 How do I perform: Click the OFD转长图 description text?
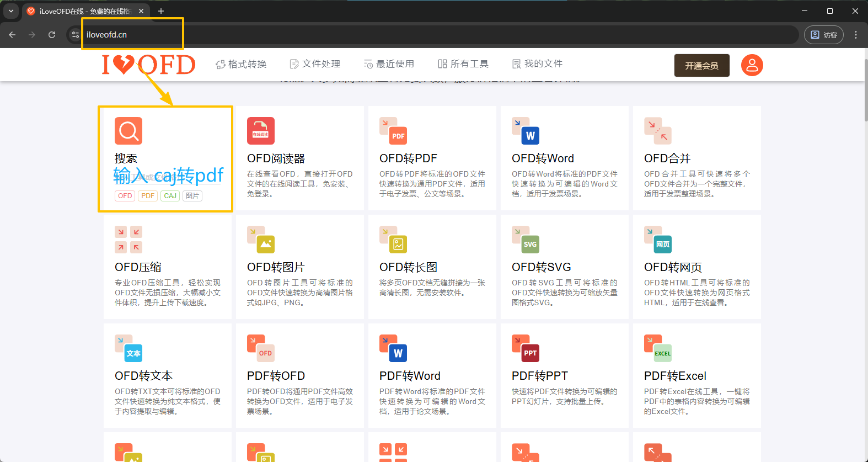tap(432, 288)
